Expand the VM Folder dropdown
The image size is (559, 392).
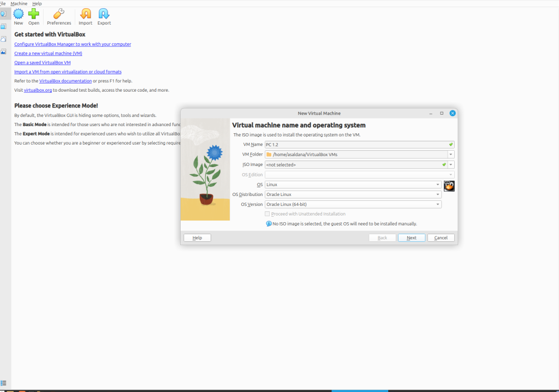pyautogui.click(x=451, y=155)
